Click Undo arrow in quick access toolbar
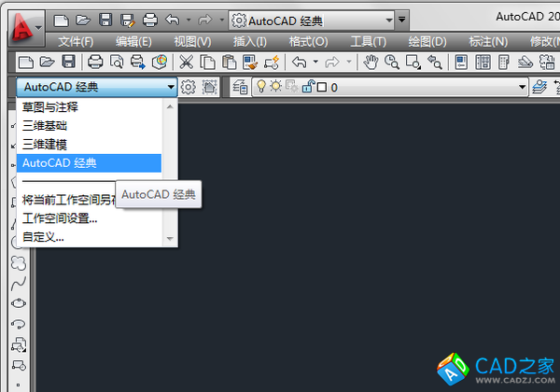The image size is (560, 392). click(173, 20)
